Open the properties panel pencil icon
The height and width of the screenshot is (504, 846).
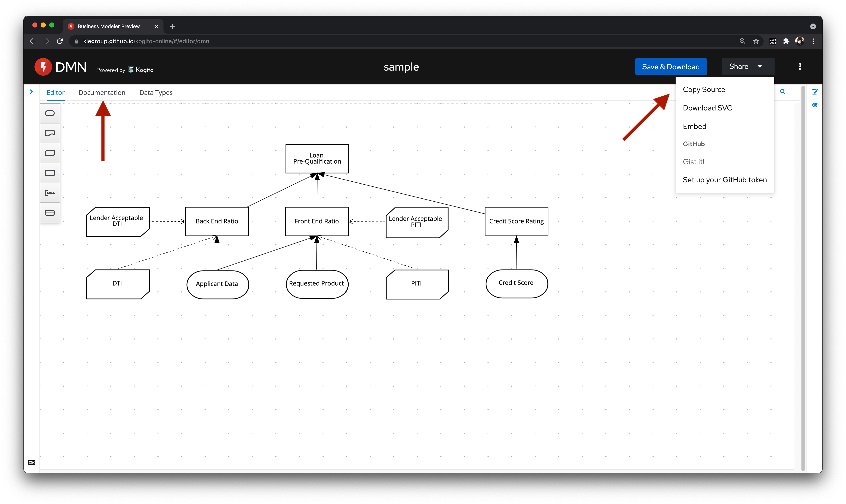[x=815, y=92]
